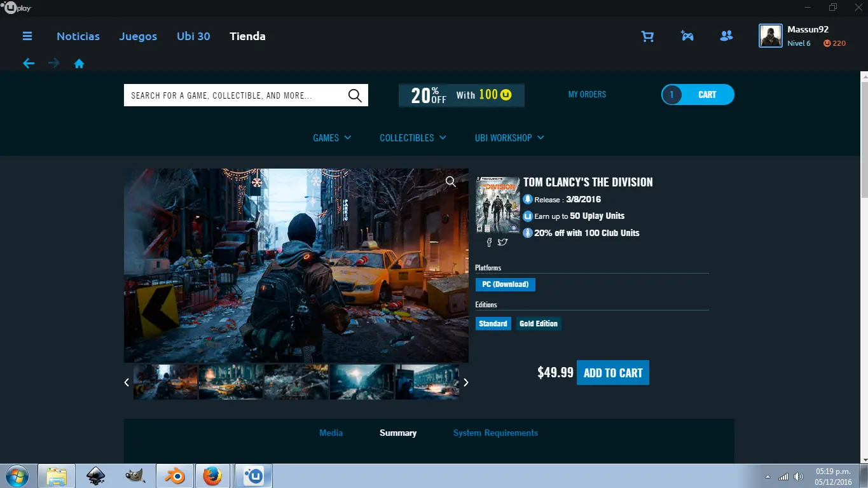Open the CART button with 1 item
Screen dimensions: 868x488
(698, 95)
